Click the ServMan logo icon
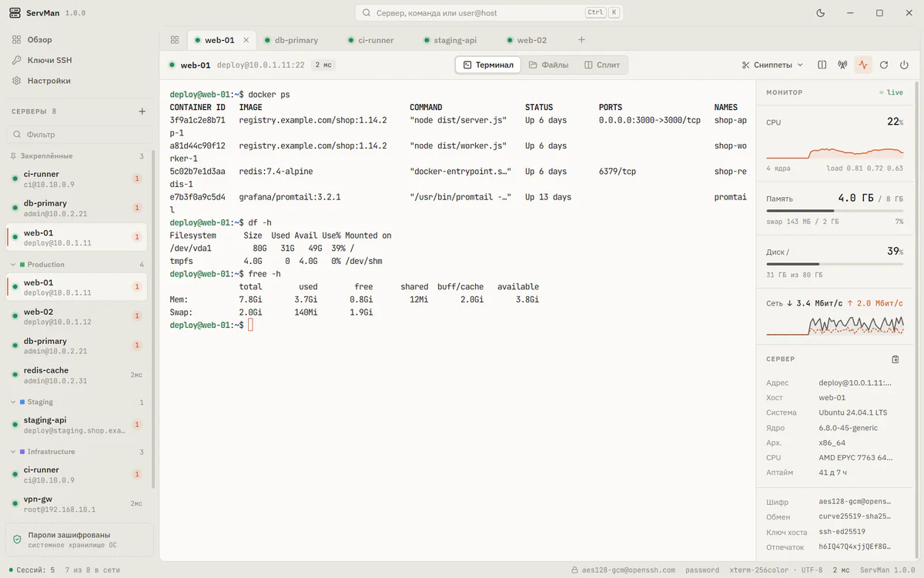This screenshot has height=578, width=924. pos(15,13)
